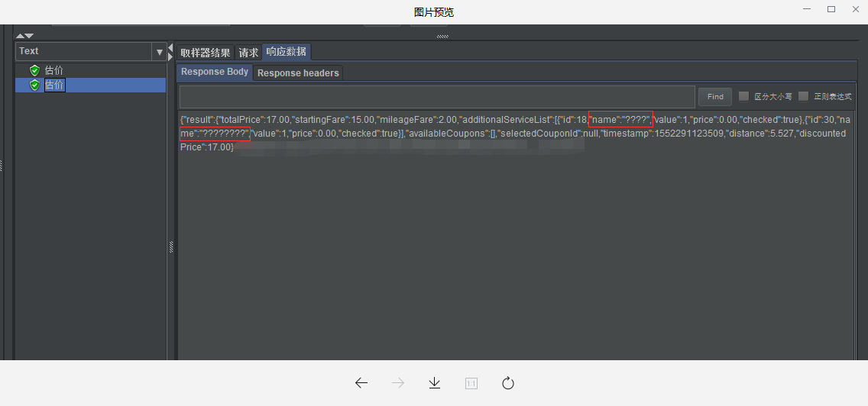Image resolution: width=868 pixels, height=406 pixels.
Task: Collapse pane using the up-down triangle arrows
Action: tap(24, 36)
